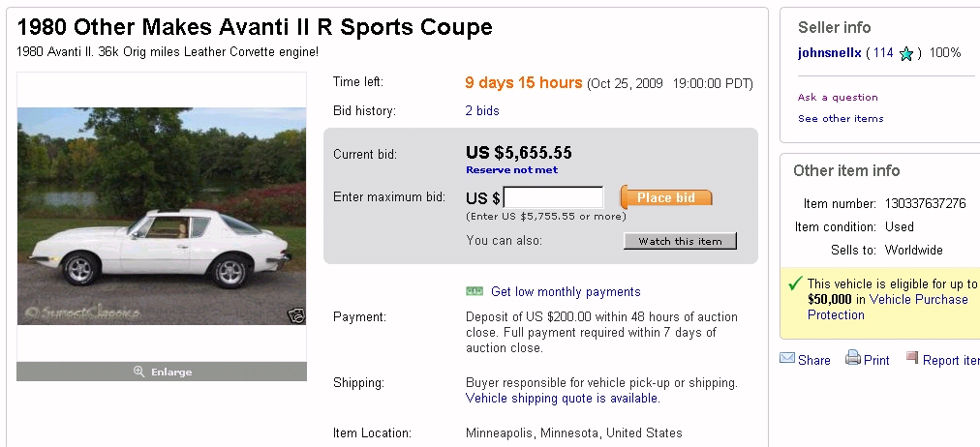Open Vehicle shipping quote link
Image resolution: width=980 pixels, height=447 pixels.
click(562, 399)
